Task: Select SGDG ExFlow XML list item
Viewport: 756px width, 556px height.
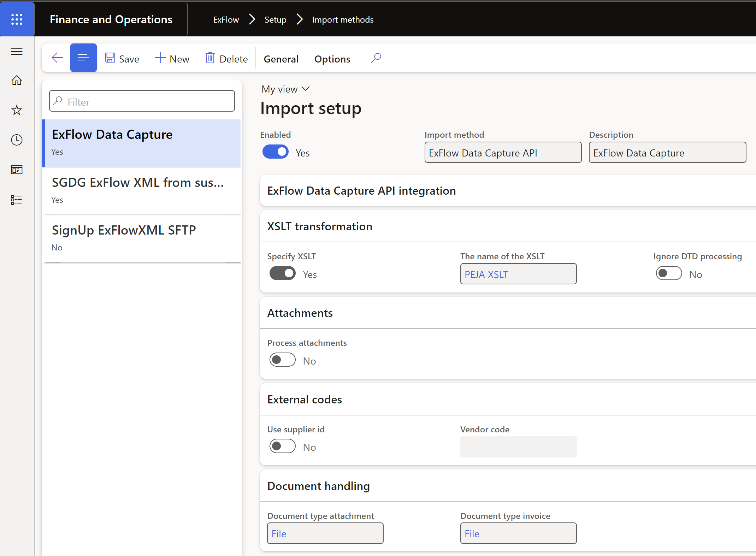Action: [142, 191]
